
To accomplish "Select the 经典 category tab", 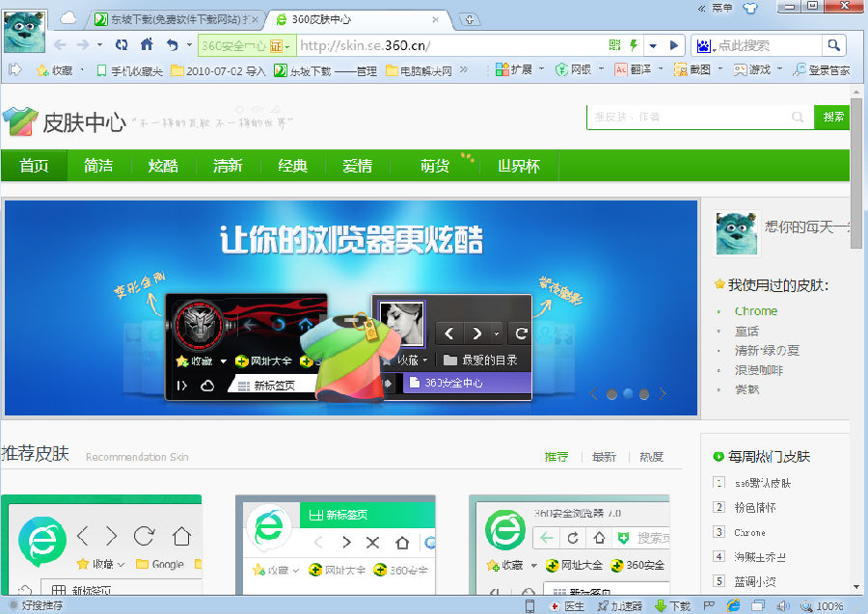I will 293,166.
